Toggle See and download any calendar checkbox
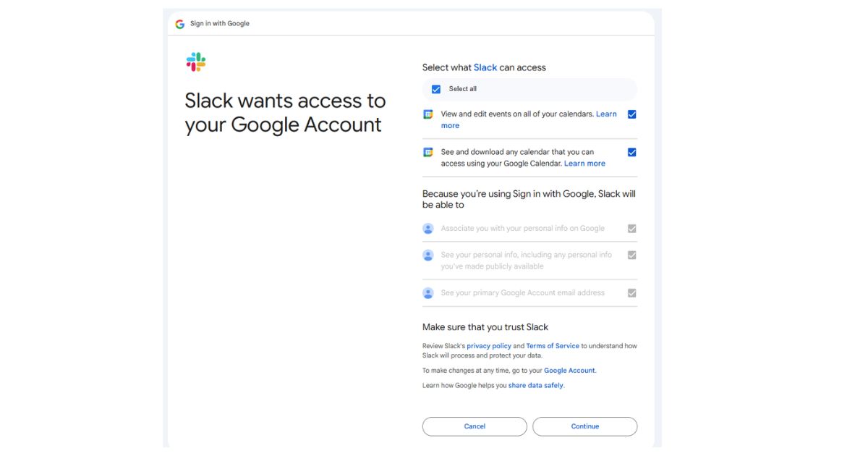This screenshot has width=868, height=456. point(632,152)
